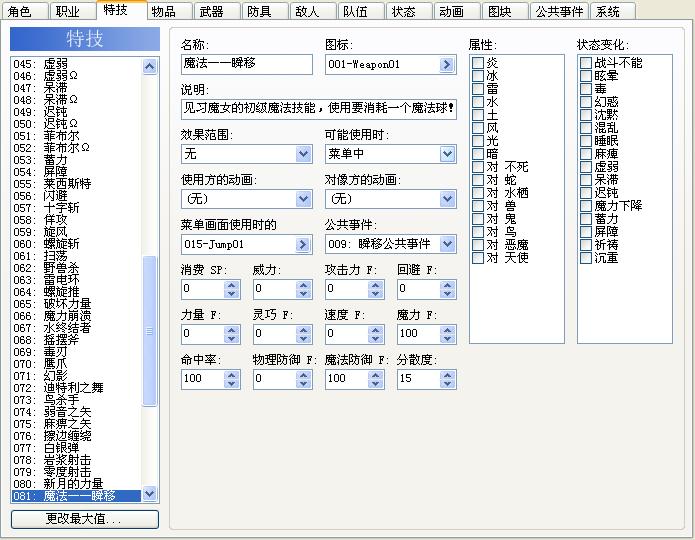Enable the 雷 attribute
Viewport: 695px width, 540px height.
click(x=478, y=89)
